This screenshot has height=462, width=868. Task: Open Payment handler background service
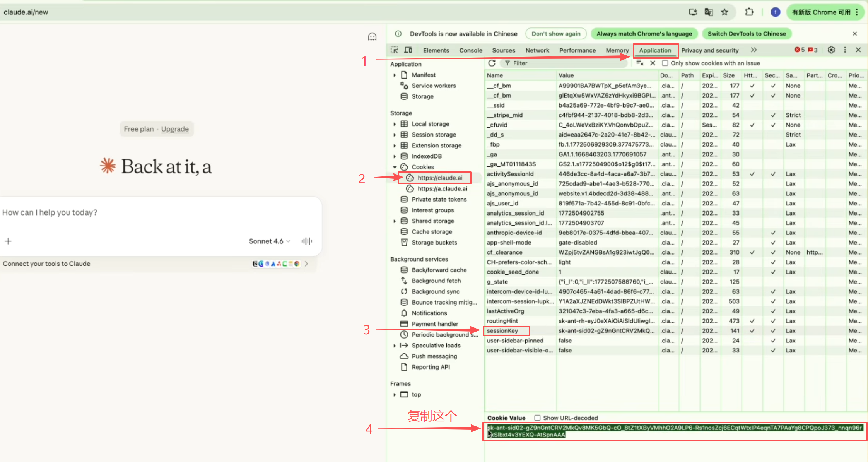pyautogui.click(x=434, y=324)
